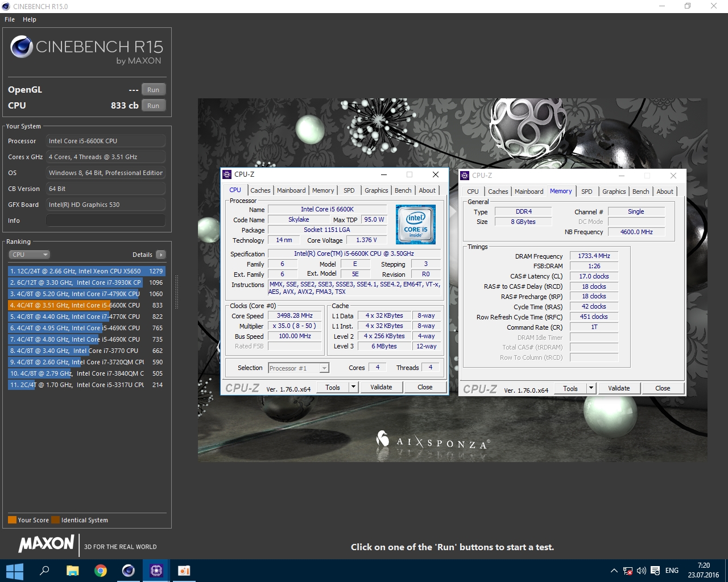The image size is (728, 582).
Task: Run the OpenGL benchmark
Action: pyautogui.click(x=154, y=90)
